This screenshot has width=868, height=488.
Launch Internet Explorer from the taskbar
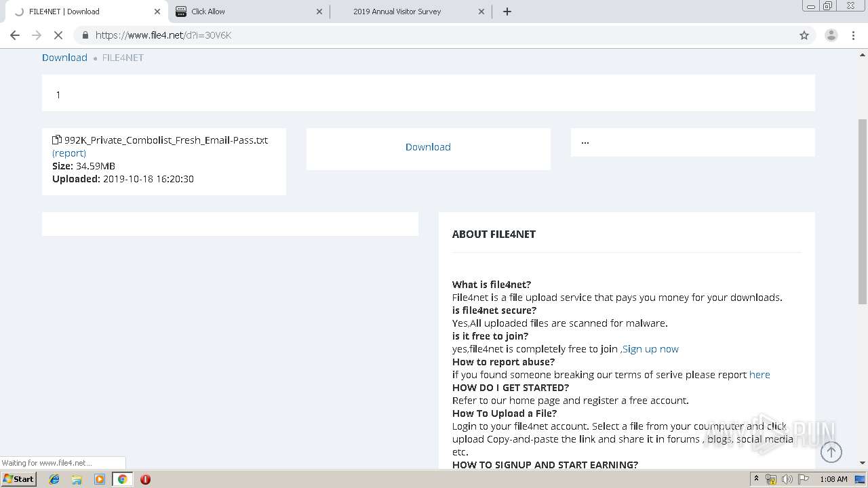click(54, 479)
